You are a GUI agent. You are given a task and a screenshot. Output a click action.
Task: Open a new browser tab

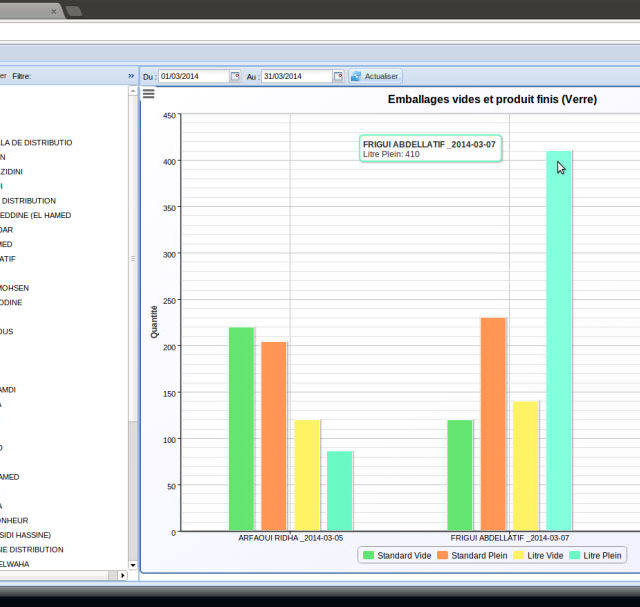pos(74,11)
